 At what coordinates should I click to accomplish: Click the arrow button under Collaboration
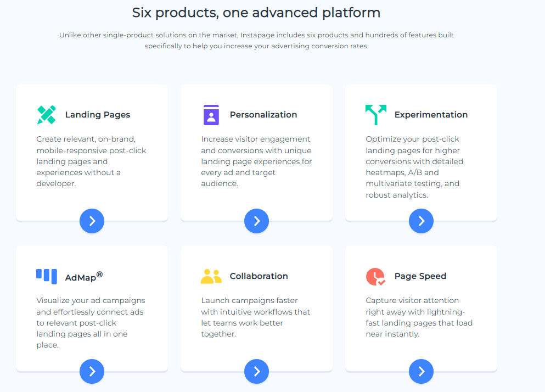pos(256,371)
